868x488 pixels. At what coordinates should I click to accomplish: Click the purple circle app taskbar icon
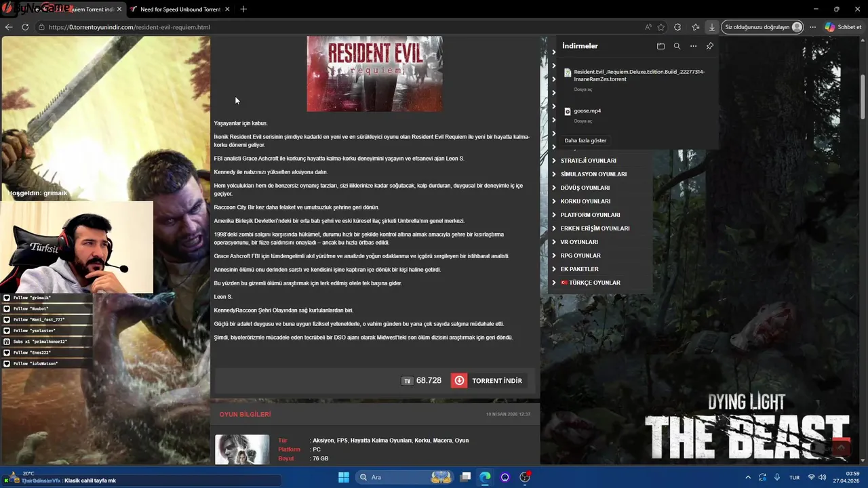(505, 477)
